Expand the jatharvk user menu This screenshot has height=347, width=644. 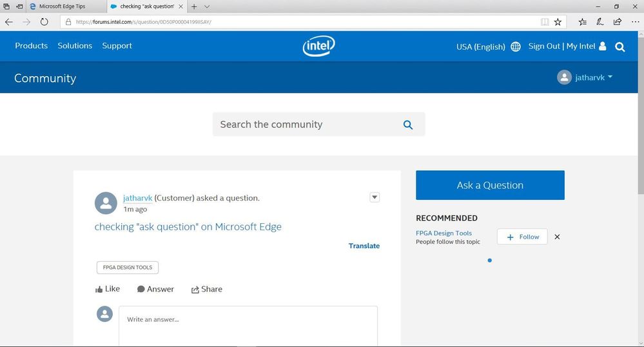[x=585, y=77]
